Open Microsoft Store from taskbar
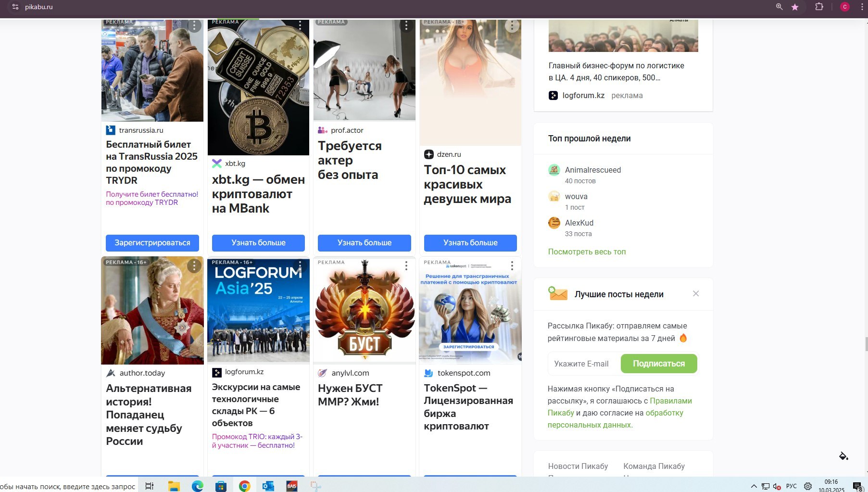The image size is (868, 492). point(221,486)
